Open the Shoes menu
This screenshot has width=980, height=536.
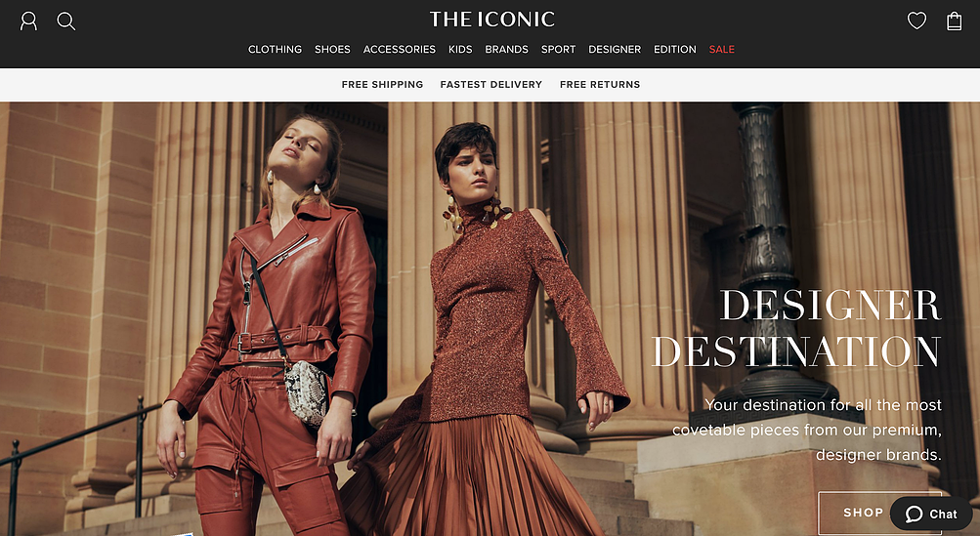point(332,50)
